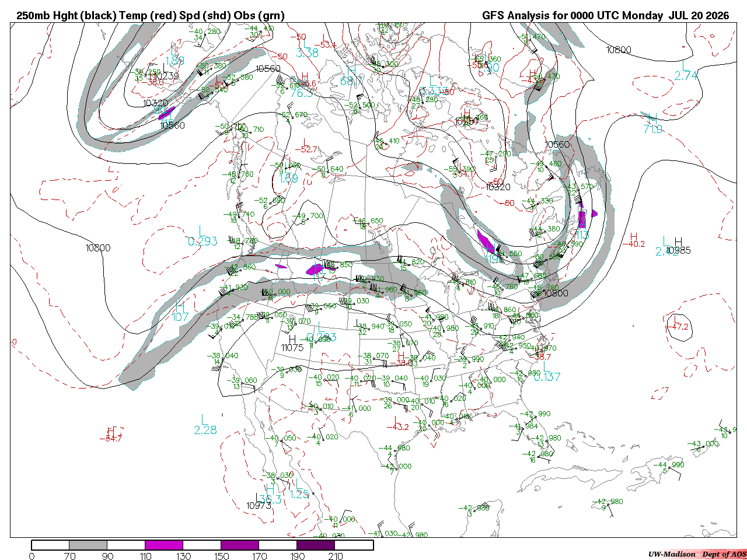Click the GFS Analysis date title text

point(605,16)
